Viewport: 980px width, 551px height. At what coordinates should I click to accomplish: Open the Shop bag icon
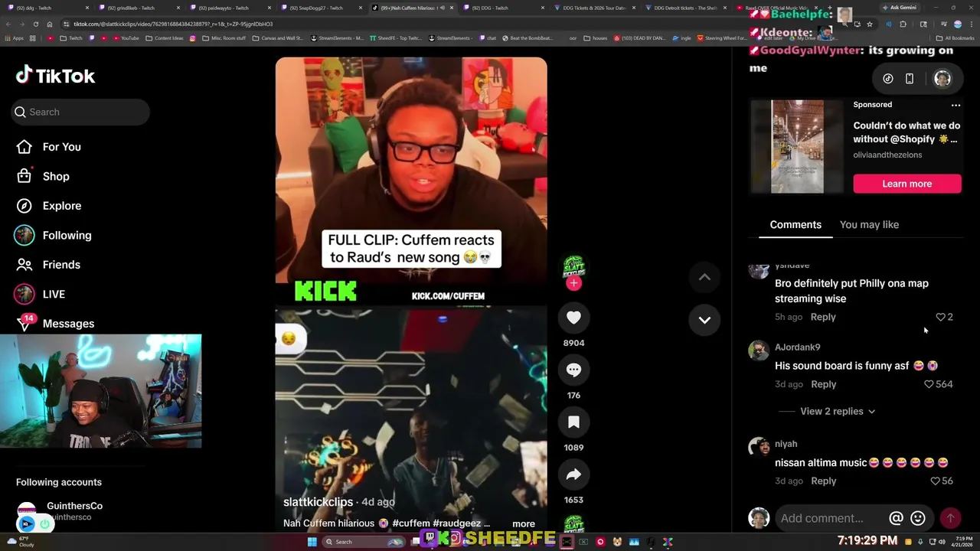24,176
